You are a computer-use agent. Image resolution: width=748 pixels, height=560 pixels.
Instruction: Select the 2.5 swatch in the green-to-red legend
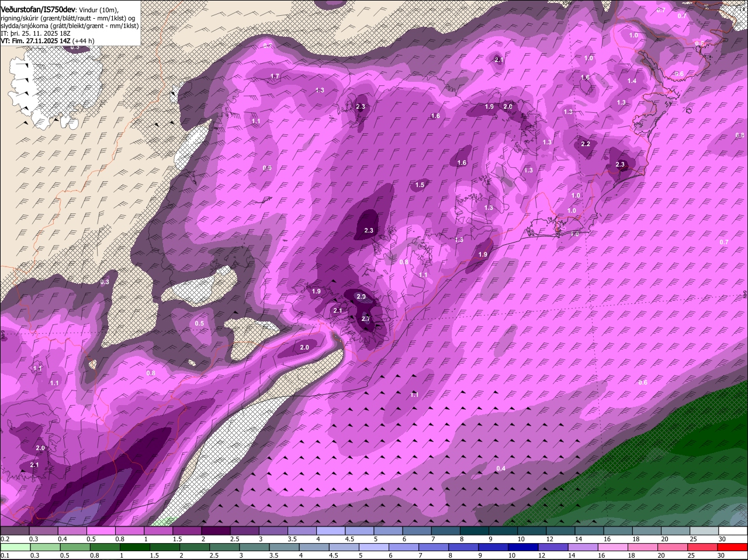click(225, 547)
